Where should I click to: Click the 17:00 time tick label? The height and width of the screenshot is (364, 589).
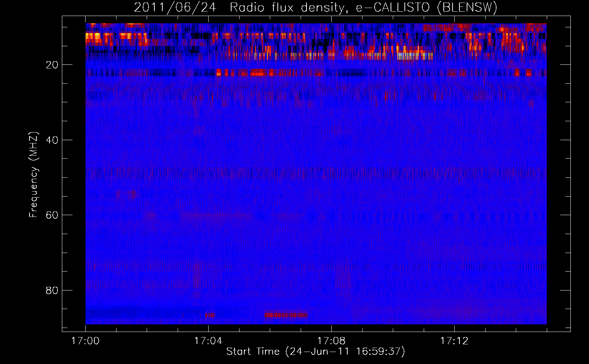[x=85, y=341]
